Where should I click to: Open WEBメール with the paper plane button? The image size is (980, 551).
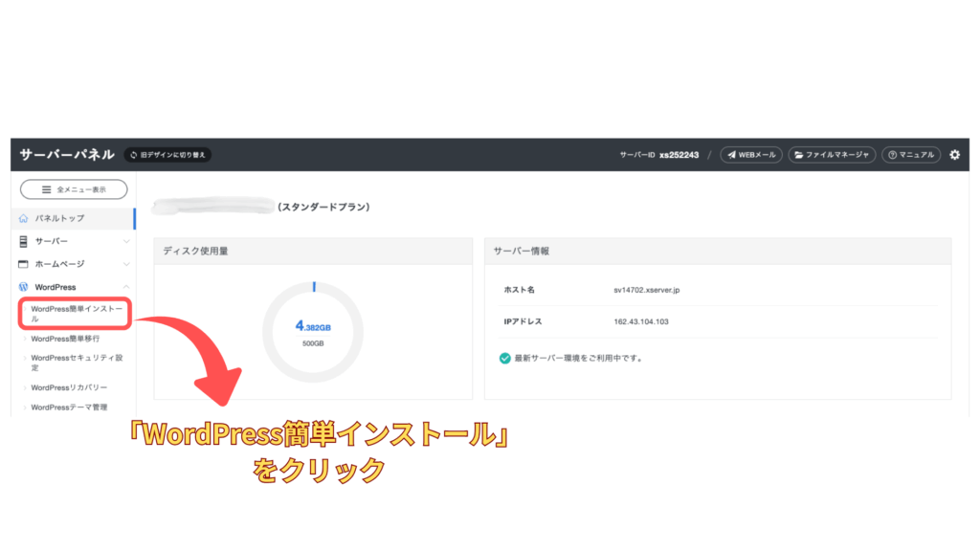[x=751, y=155]
